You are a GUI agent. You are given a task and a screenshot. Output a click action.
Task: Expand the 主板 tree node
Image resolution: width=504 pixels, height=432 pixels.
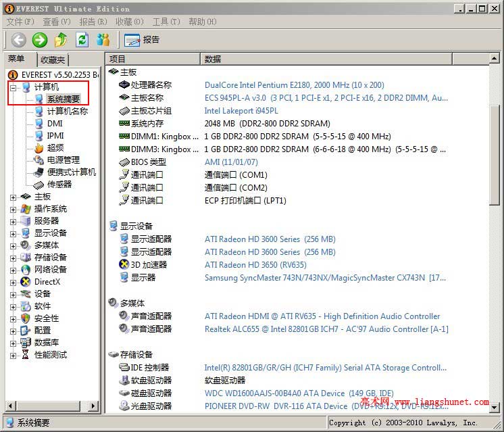coord(14,197)
